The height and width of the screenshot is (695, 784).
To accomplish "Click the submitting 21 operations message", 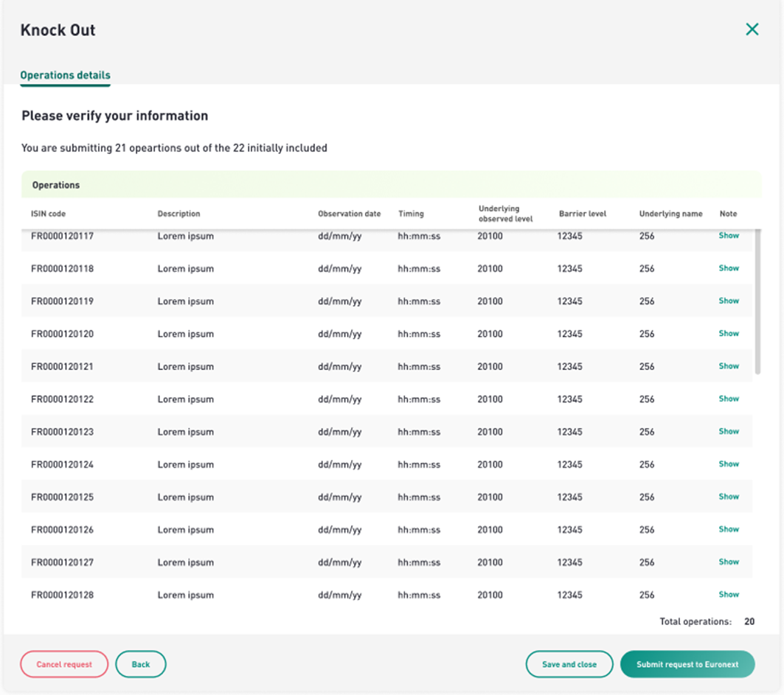I will [174, 148].
